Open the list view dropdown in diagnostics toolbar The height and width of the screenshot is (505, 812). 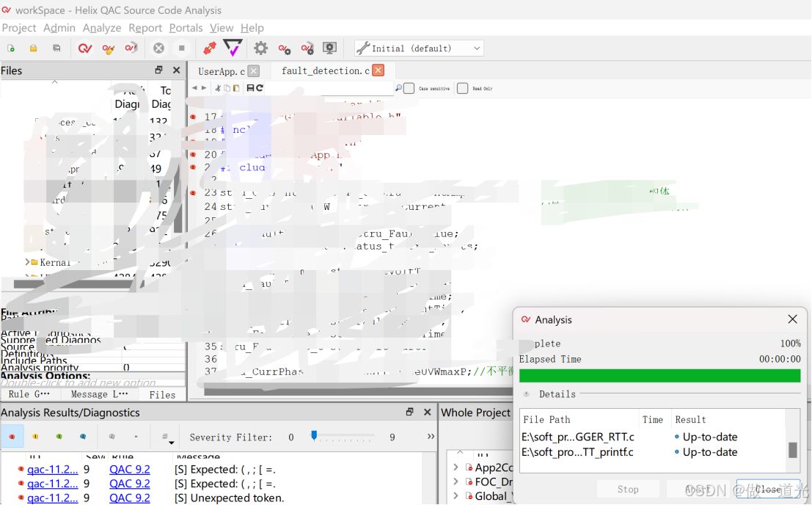[167, 437]
